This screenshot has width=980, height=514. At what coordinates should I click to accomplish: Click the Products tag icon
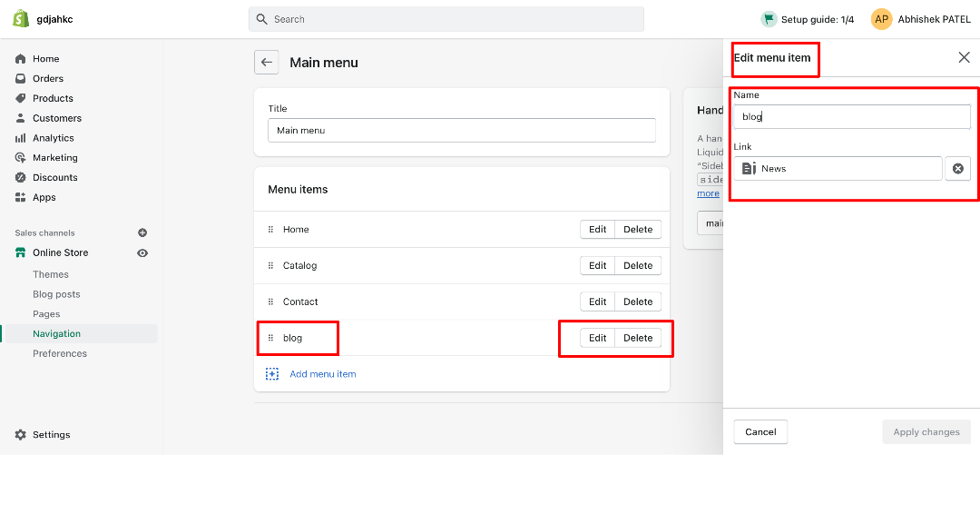pos(21,98)
